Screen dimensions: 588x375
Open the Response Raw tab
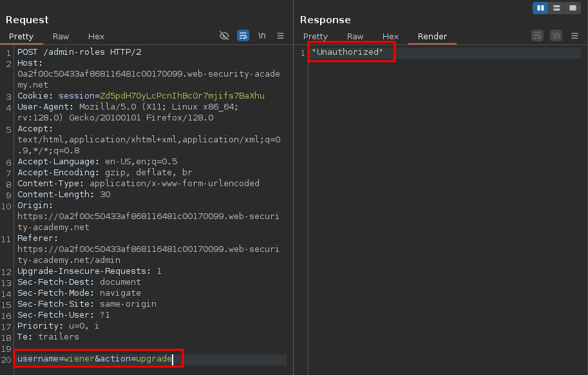355,37
